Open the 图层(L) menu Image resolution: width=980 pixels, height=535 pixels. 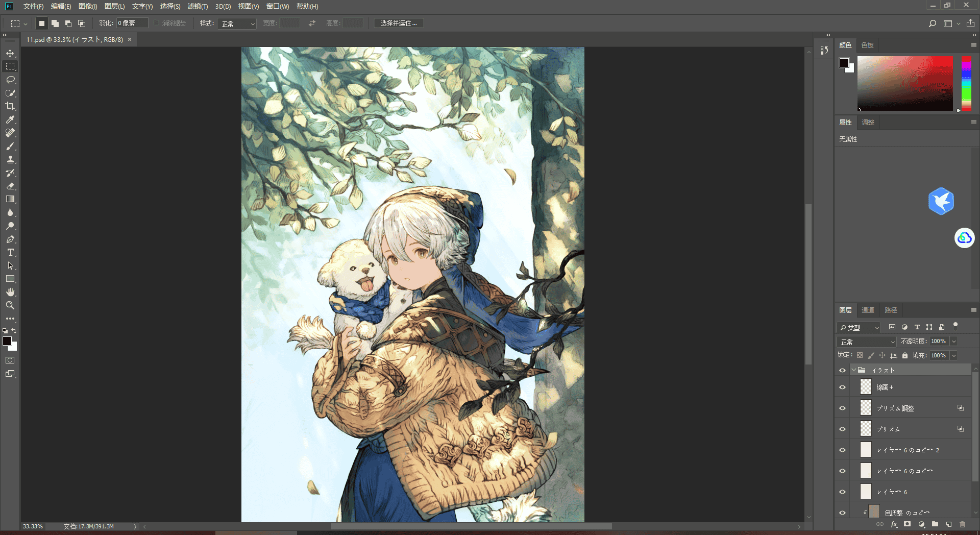pyautogui.click(x=114, y=7)
